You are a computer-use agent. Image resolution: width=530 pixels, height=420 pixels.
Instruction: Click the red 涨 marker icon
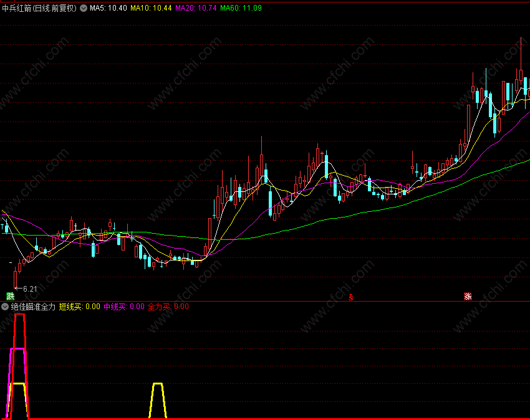[468, 297]
